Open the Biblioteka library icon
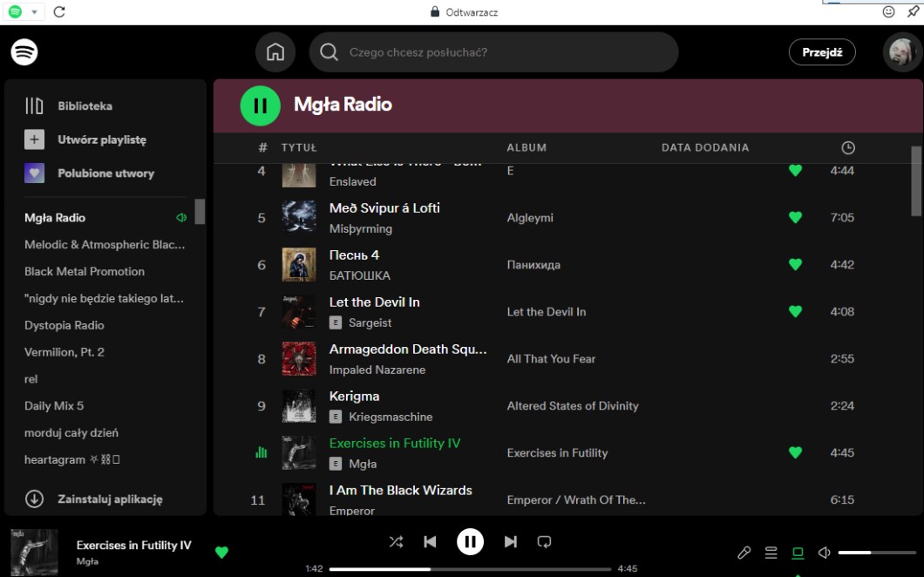Viewport: 924px width, 577px height. [35, 106]
